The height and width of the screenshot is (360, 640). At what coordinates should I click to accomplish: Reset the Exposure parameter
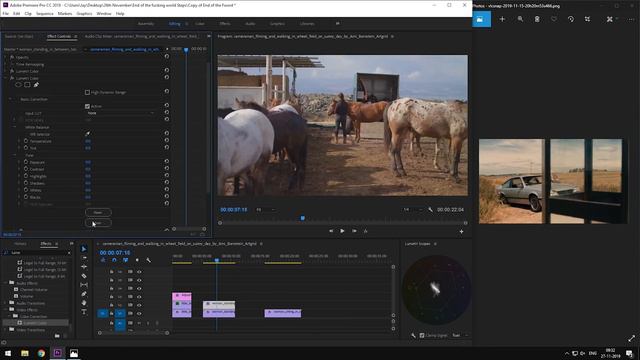point(167,161)
